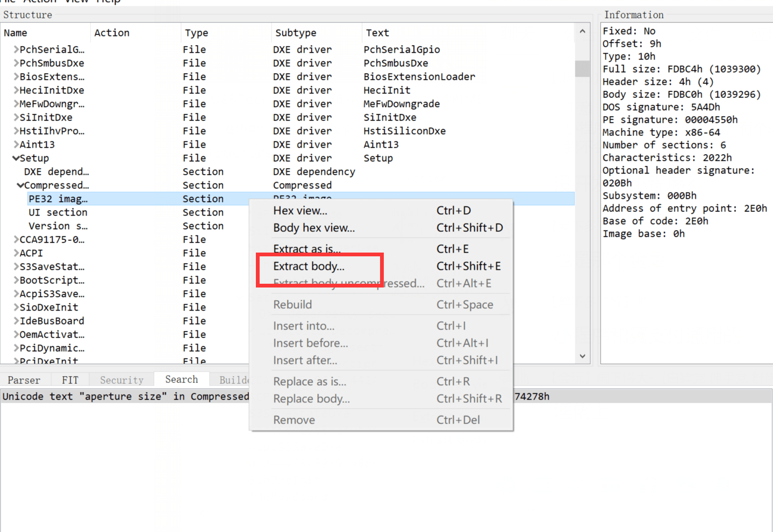Expand the ACPI file node
The image size is (773, 532).
16,253
